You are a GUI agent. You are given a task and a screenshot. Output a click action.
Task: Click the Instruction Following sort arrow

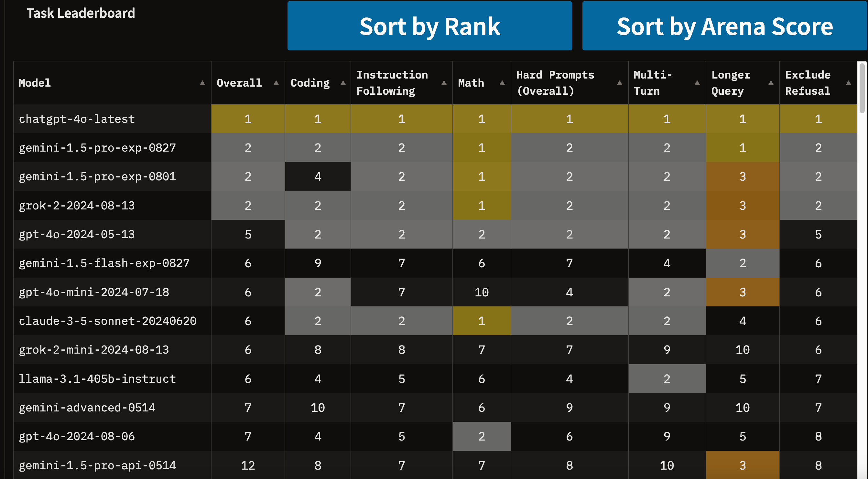[x=444, y=83]
